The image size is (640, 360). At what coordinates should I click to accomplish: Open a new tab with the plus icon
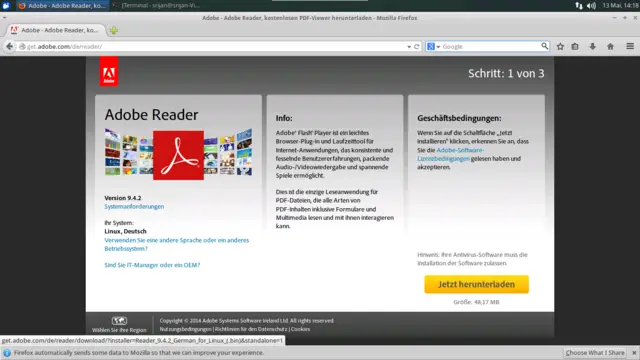tap(113, 30)
